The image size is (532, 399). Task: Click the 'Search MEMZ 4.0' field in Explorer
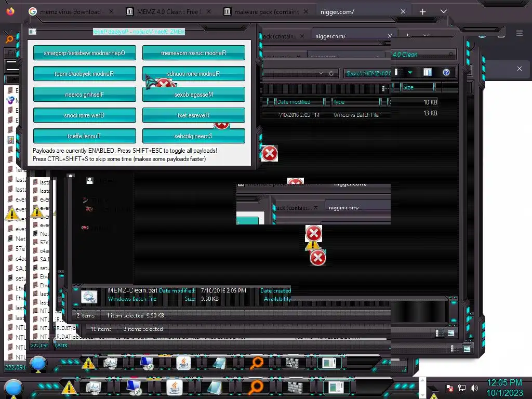point(367,73)
